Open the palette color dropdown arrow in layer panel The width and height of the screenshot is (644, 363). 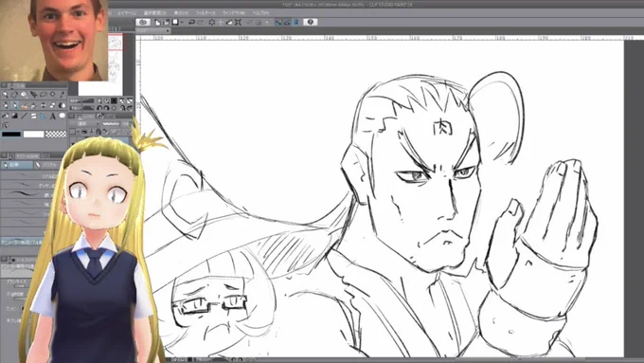pos(78,132)
